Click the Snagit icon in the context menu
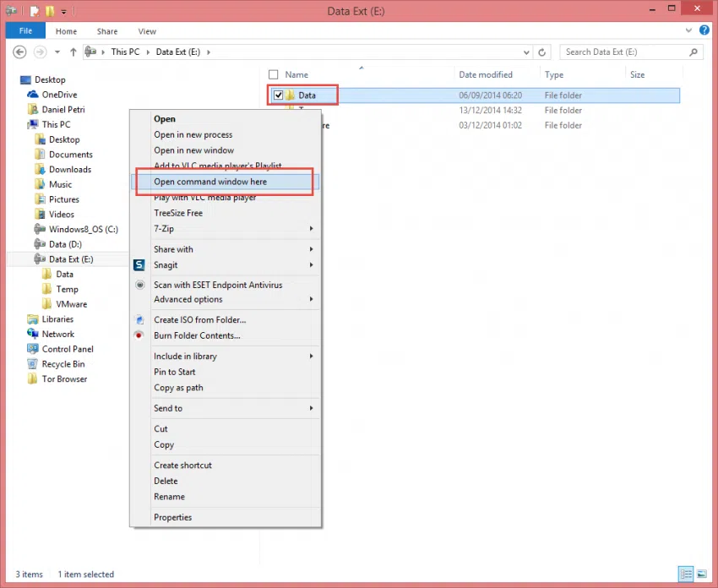Image resolution: width=718 pixels, height=588 pixels. coord(139,264)
